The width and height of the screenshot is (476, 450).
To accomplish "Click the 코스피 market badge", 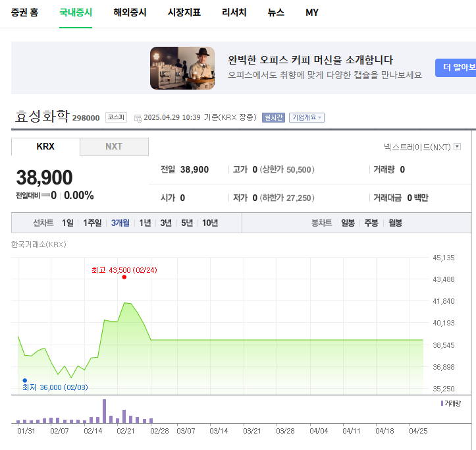I will [116, 117].
